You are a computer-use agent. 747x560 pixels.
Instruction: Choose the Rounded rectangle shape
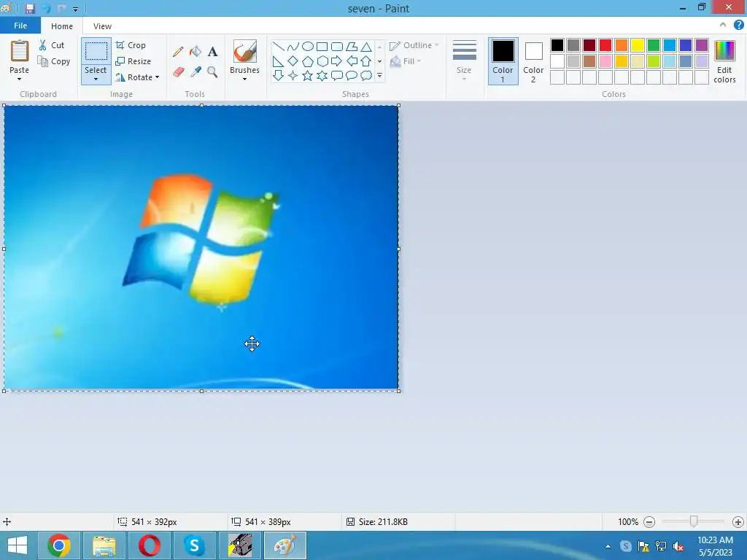coord(337,47)
